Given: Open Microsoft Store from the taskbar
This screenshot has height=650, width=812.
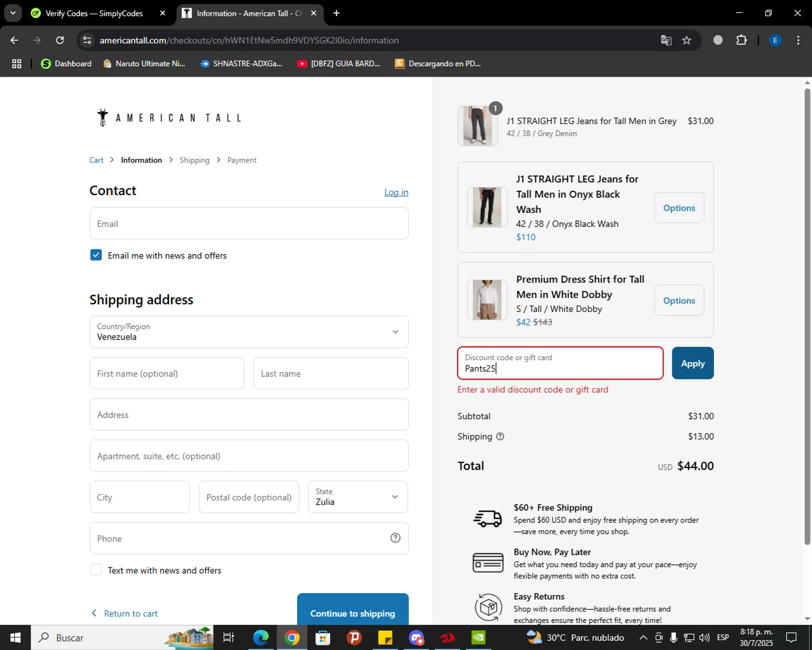Looking at the screenshot, I should coord(323,638).
